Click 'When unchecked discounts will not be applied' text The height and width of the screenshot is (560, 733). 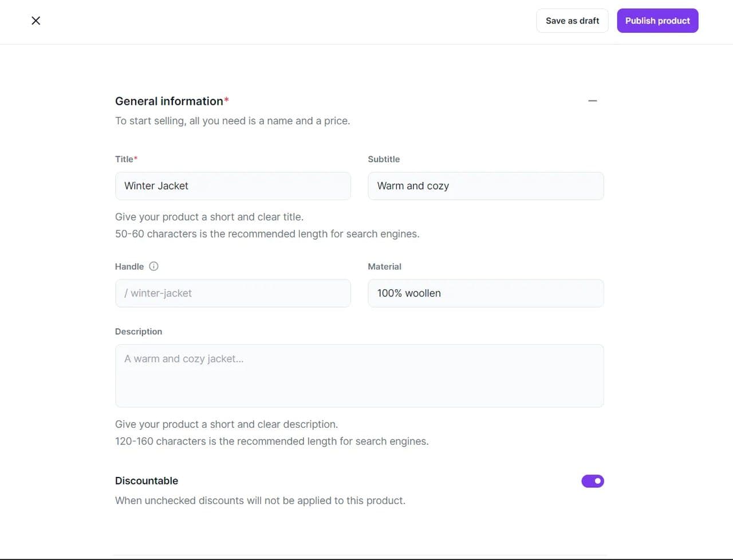tap(260, 500)
